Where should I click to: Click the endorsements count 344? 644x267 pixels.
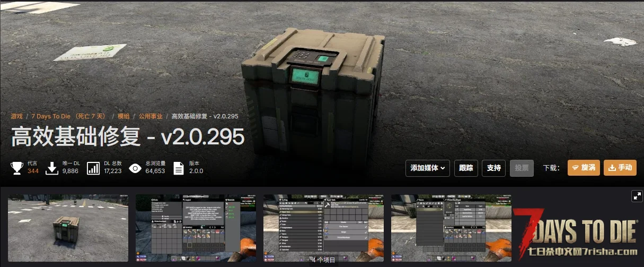(33, 171)
